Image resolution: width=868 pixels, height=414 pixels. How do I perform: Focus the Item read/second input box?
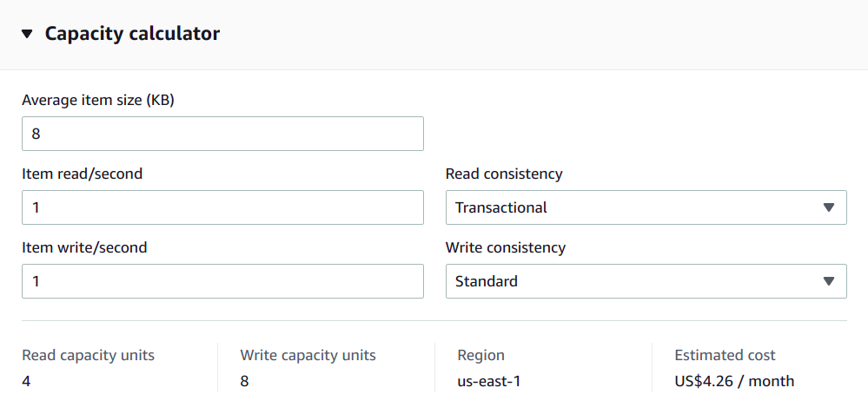coord(222,207)
